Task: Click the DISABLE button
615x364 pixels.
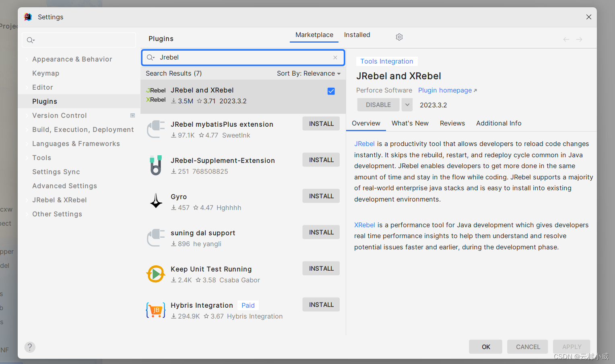Action: pyautogui.click(x=378, y=105)
